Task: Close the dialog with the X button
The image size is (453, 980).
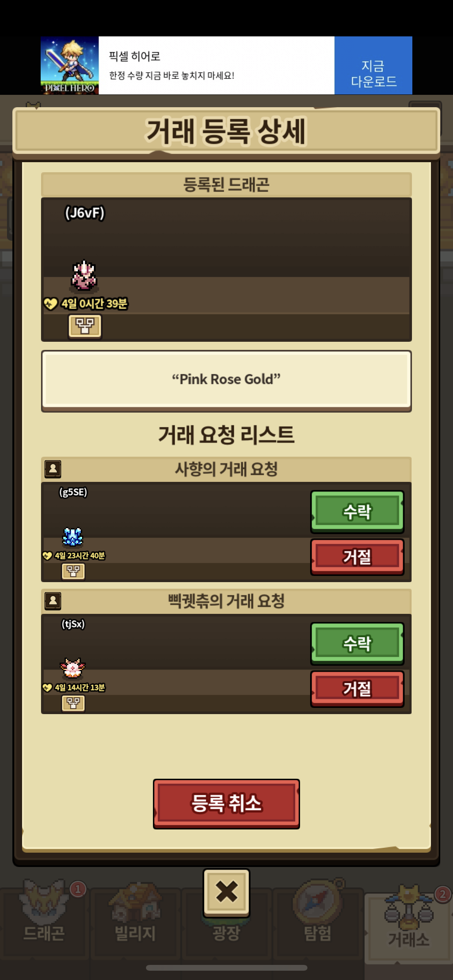Action: [226, 893]
